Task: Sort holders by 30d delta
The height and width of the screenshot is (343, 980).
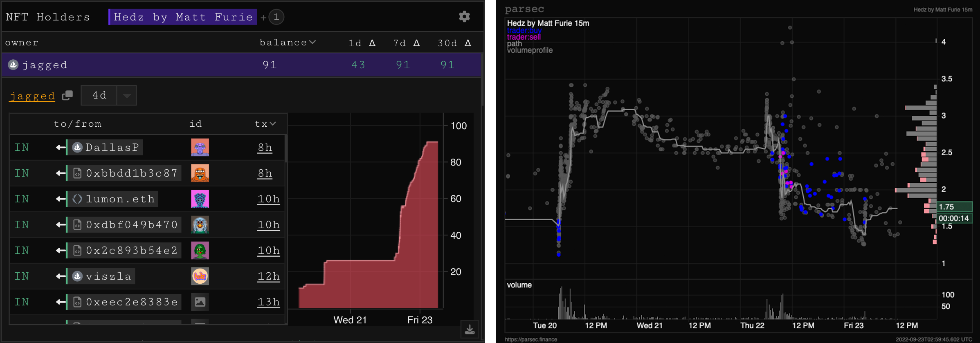Action: pos(454,43)
